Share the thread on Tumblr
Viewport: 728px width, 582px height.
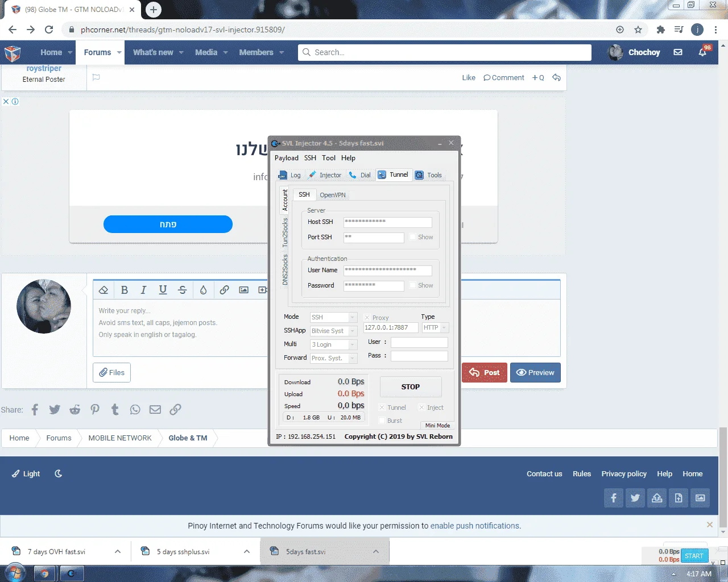click(115, 409)
